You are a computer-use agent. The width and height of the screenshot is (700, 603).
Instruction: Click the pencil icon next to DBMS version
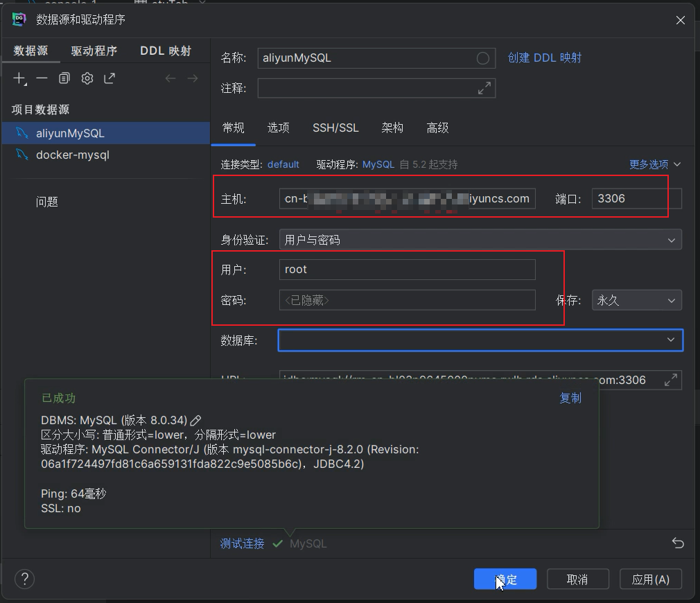[x=195, y=421]
